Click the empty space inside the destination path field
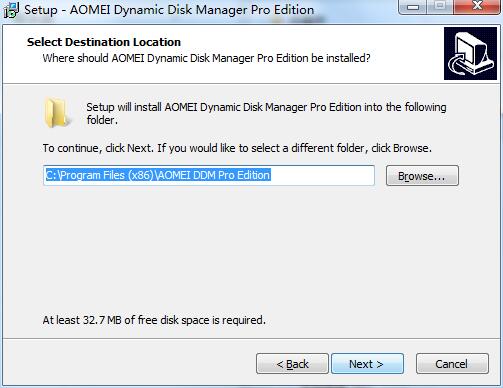503x388 pixels. pyautogui.click(x=322, y=175)
